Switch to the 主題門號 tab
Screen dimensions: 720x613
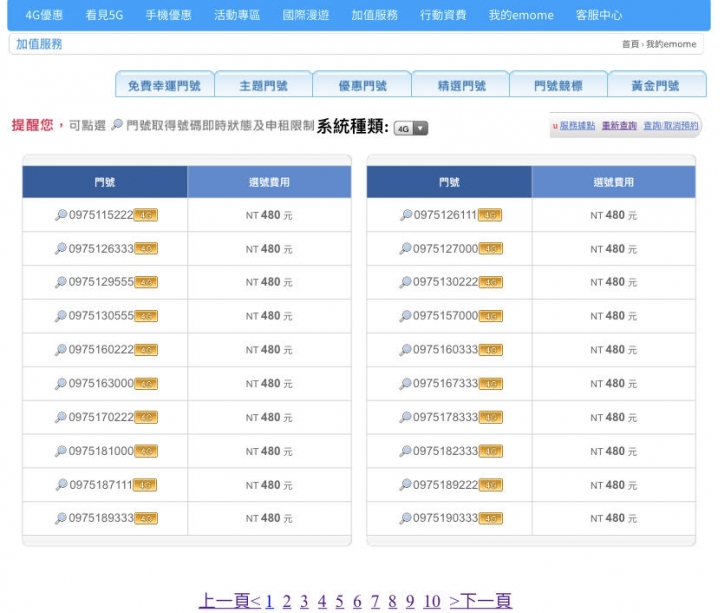(x=264, y=84)
